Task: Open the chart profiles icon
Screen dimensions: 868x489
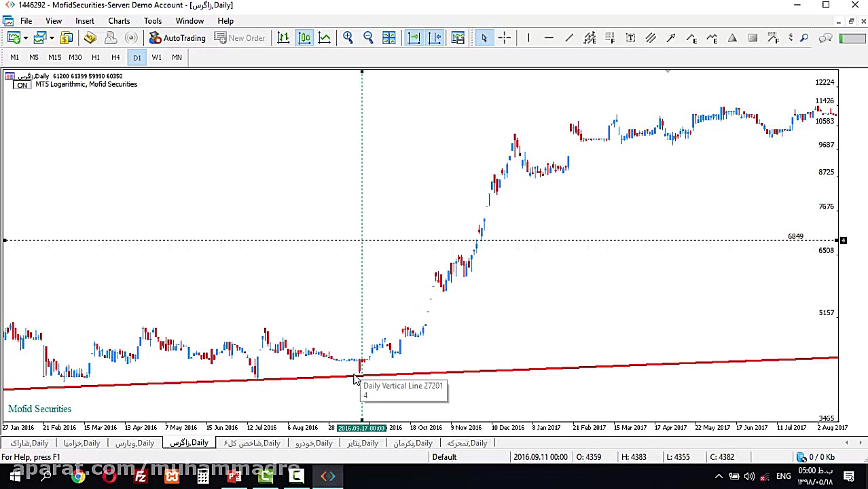Action: pyautogui.click(x=40, y=38)
